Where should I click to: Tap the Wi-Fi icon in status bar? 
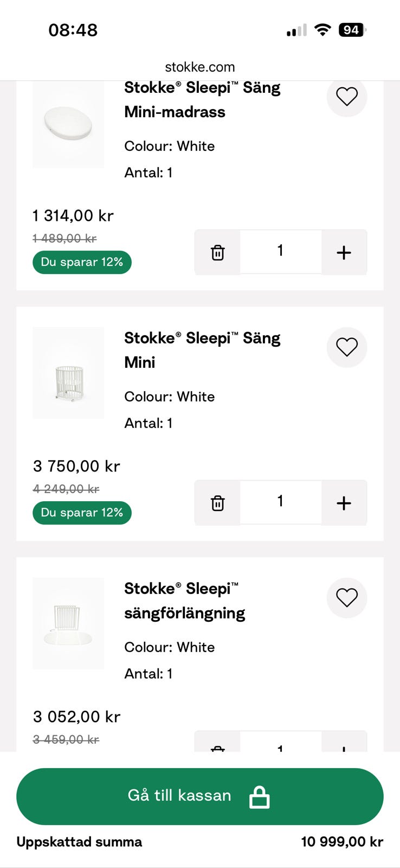click(x=322, y=30)
